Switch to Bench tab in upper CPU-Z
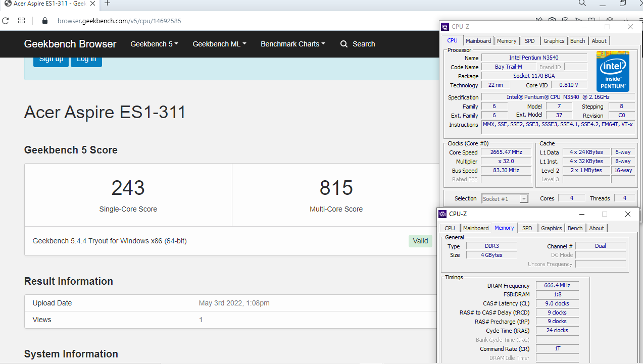 [x=578, y=41]
